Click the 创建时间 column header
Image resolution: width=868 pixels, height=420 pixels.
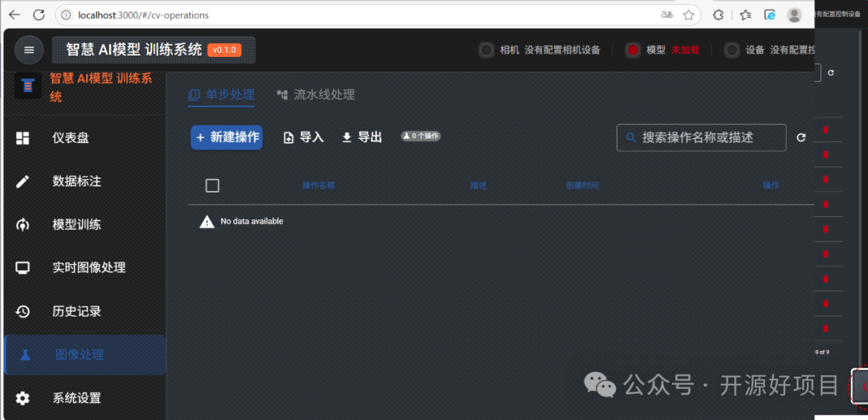(582, 186)
